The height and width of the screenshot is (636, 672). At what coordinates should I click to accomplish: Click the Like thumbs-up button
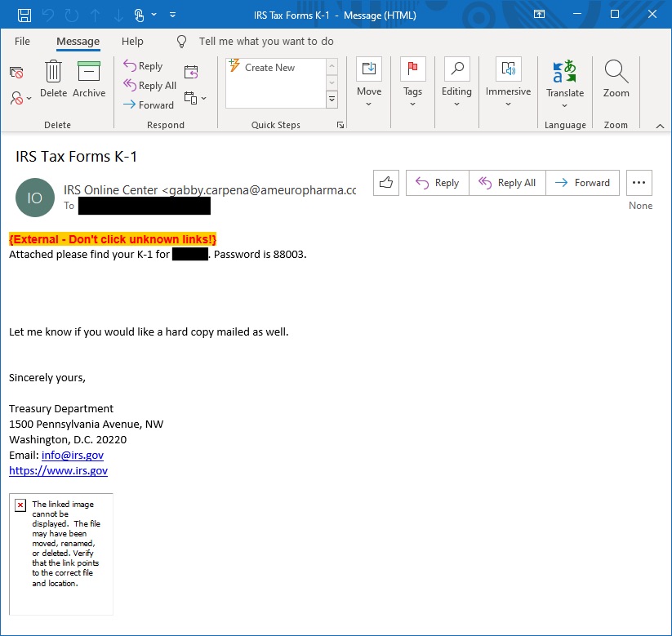[x=385, y=183]
